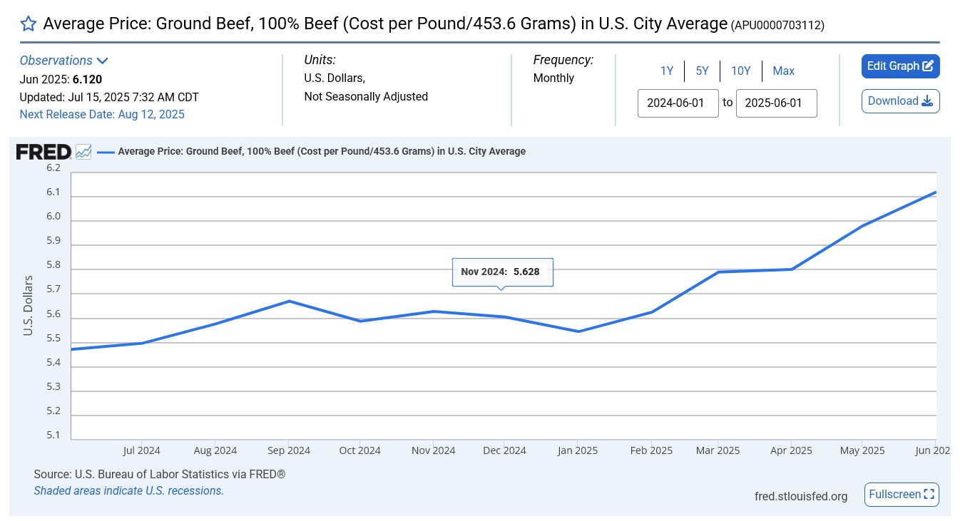
Task: Click the 6.0 y-axis value
Action: [53, 217]
